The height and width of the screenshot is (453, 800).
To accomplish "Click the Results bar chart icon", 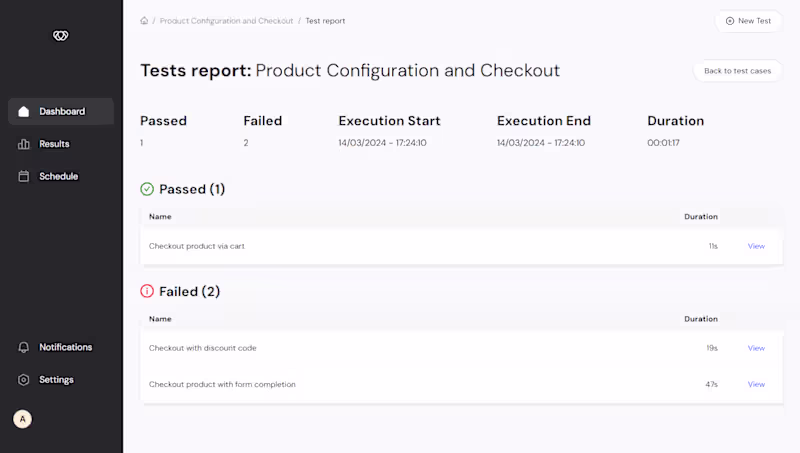I will (24, 144).
